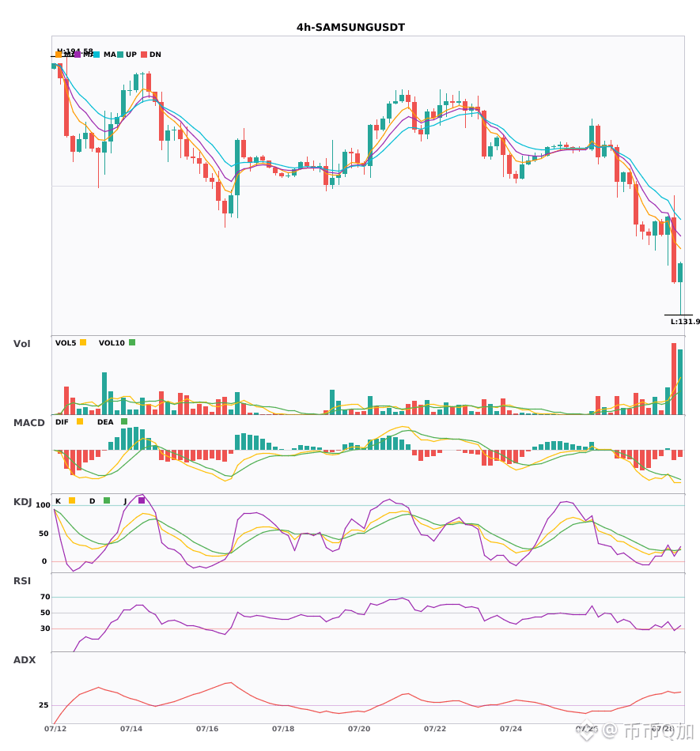Select the orange MA legend swatch
Screen dimensions: 700x751
tap(59, 55)
